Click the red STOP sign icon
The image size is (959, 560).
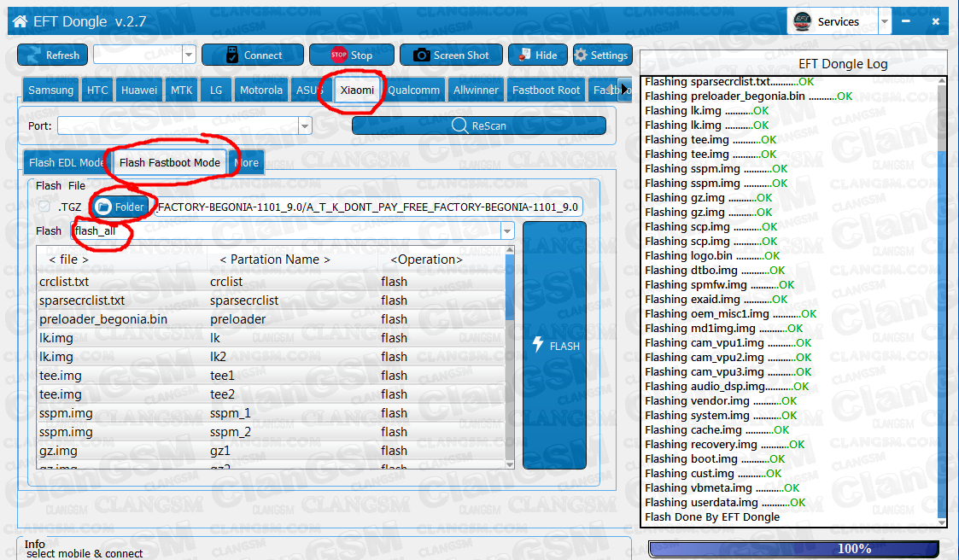pyautogui.click(x=338, y=55)
